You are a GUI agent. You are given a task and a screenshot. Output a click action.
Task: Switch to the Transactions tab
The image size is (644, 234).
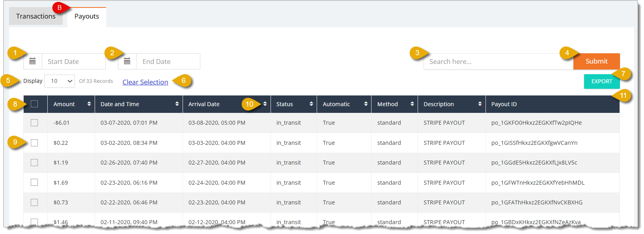(x=36, y=16)
